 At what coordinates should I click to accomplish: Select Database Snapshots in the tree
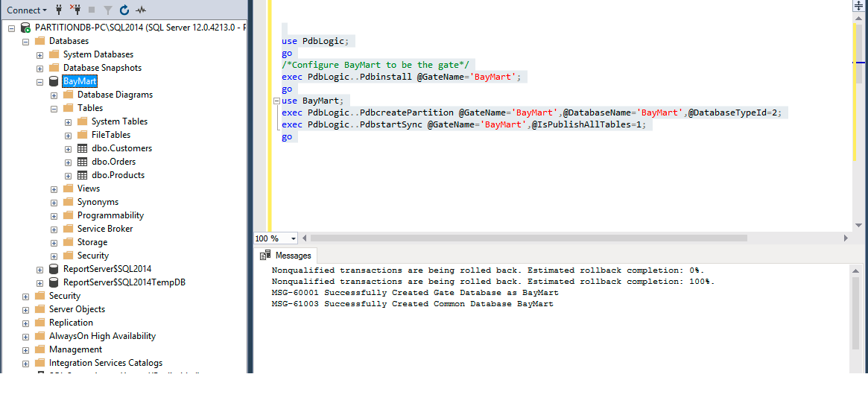[102, 68]
